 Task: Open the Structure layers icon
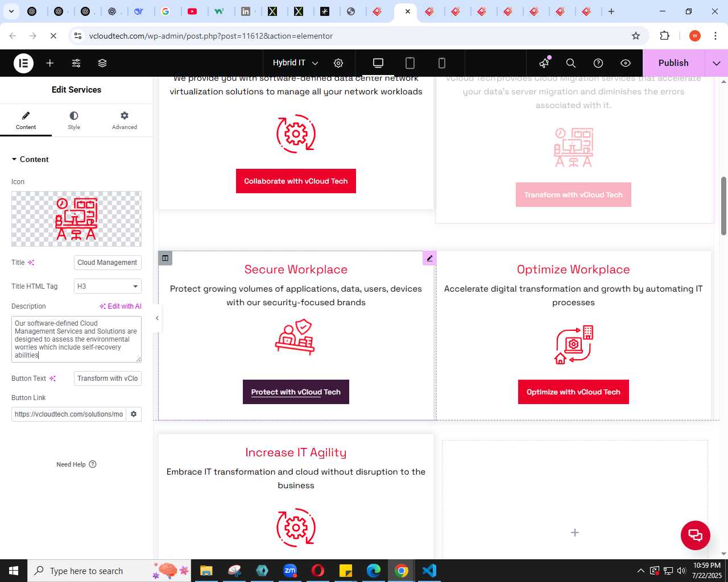point(102,63)
